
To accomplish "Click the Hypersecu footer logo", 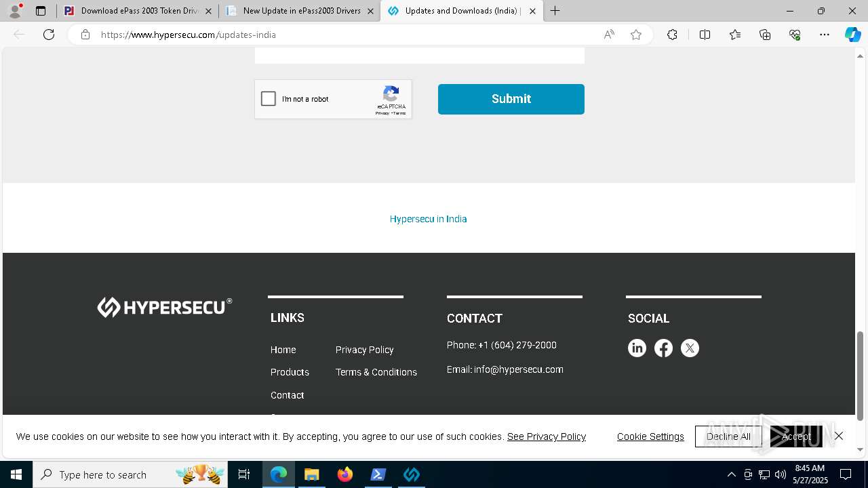I will click(164, 307).
